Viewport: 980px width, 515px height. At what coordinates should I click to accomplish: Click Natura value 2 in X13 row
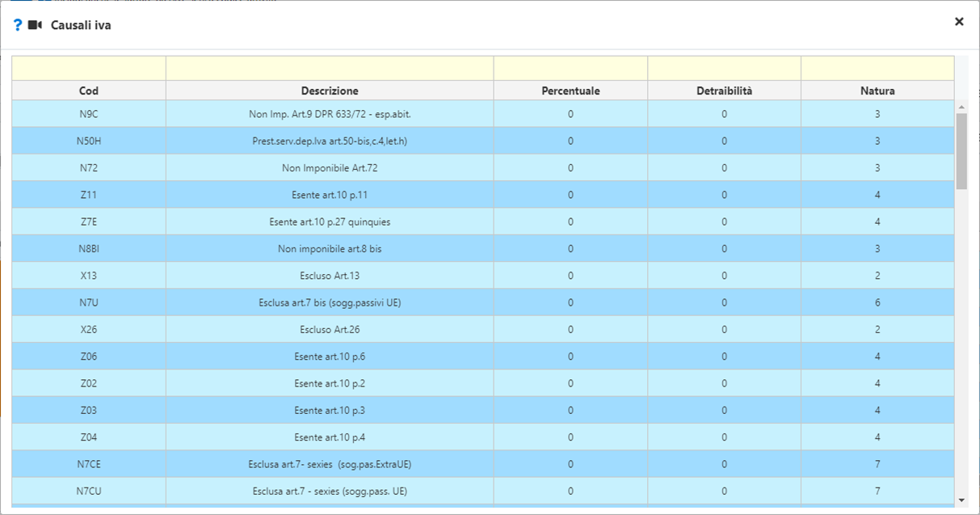coord(877,276)
